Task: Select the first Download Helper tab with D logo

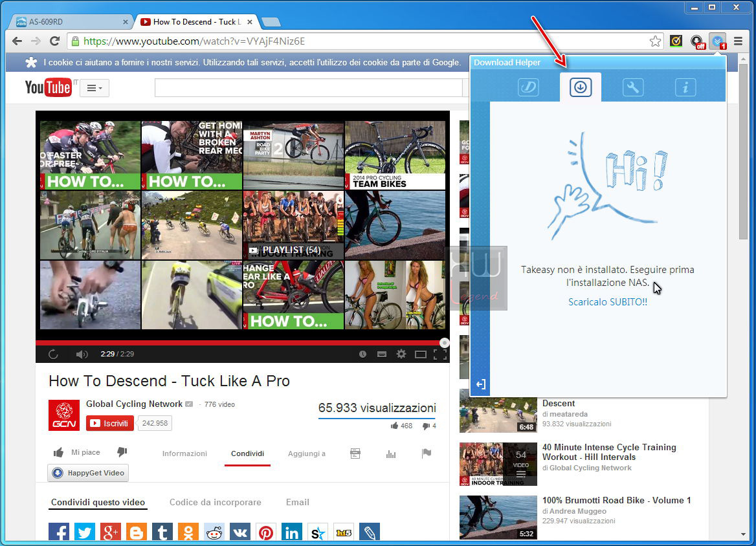Action: point(528,87)
